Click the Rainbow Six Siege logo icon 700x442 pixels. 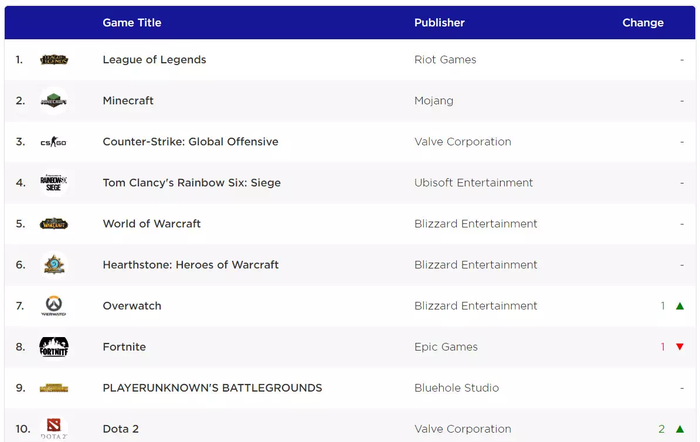[x=54, y=183]
